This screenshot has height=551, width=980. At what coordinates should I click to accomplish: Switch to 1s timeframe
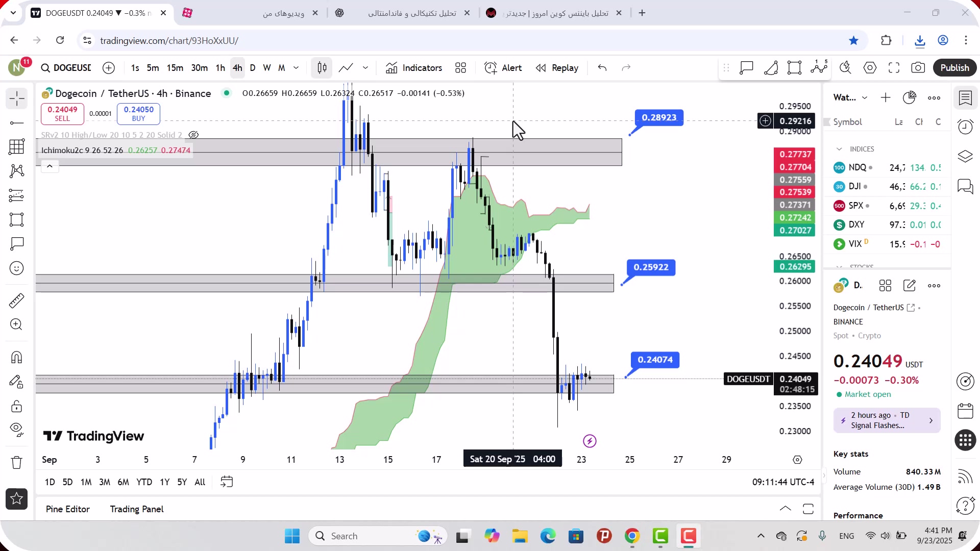pos(135,68)
